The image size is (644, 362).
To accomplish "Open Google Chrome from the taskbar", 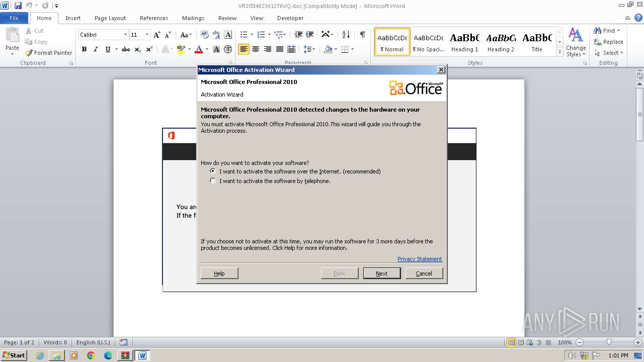I will click(91, 355).
